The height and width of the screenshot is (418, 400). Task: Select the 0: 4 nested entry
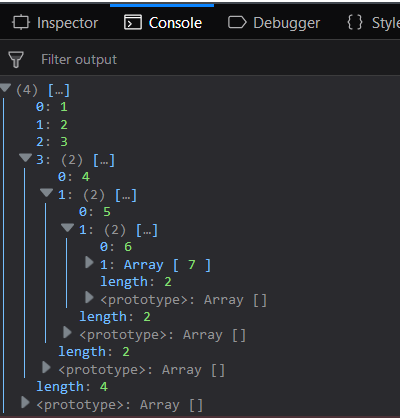pyautogui.click(x=74, y=177)
